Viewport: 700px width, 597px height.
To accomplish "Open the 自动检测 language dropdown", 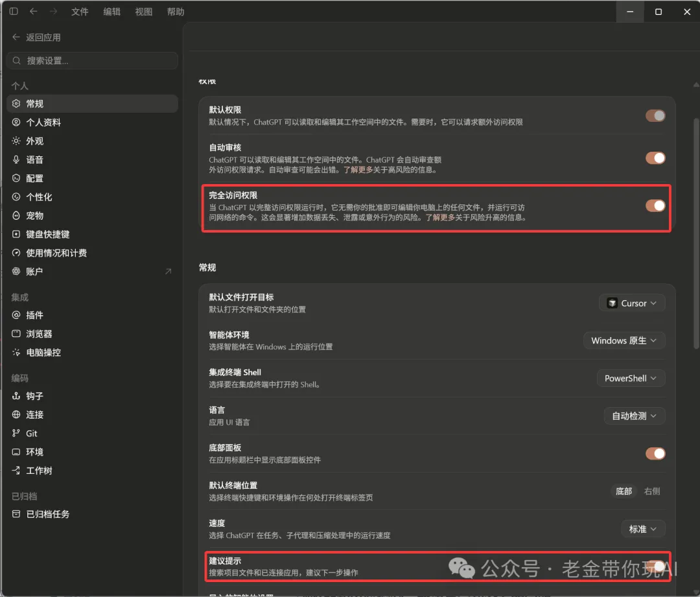I will (635, 416).
